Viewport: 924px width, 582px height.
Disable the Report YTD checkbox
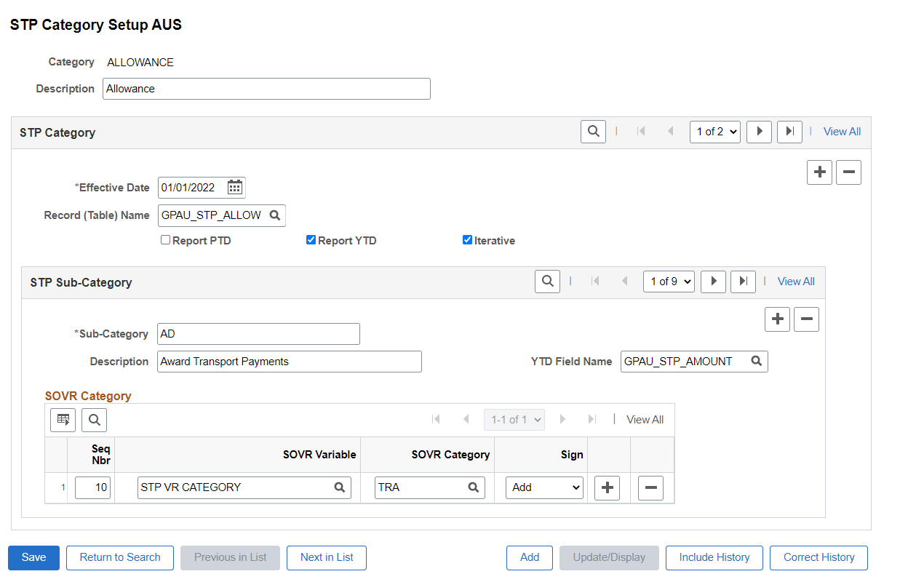pyautogui.click(x=311, y=239)
